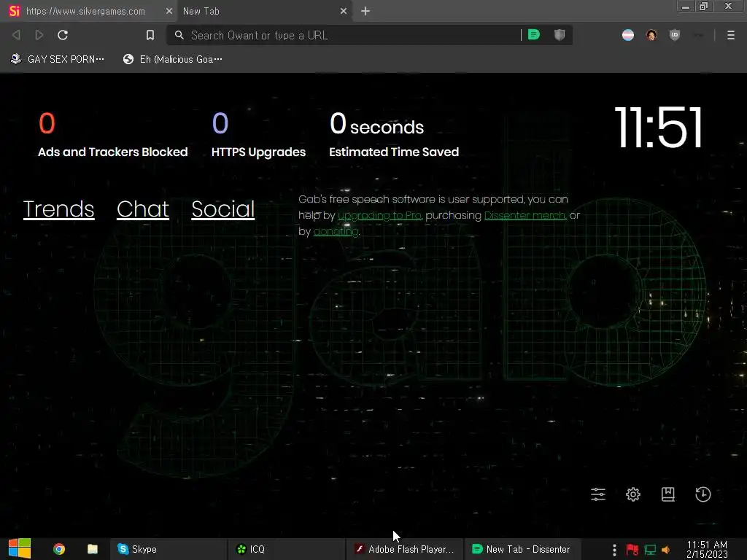
Task: Open the browser hamburger menu
Action: (730, 35)
